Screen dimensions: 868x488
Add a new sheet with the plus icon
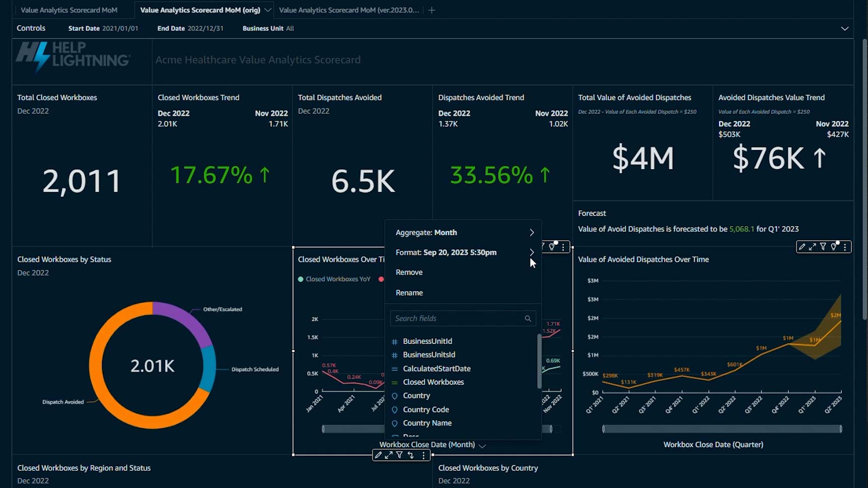pos(431,10)
